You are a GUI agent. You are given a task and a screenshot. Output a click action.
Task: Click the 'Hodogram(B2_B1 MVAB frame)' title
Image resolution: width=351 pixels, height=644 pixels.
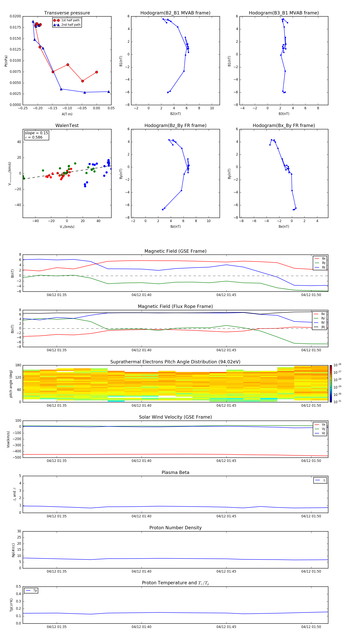coord(175,13)
